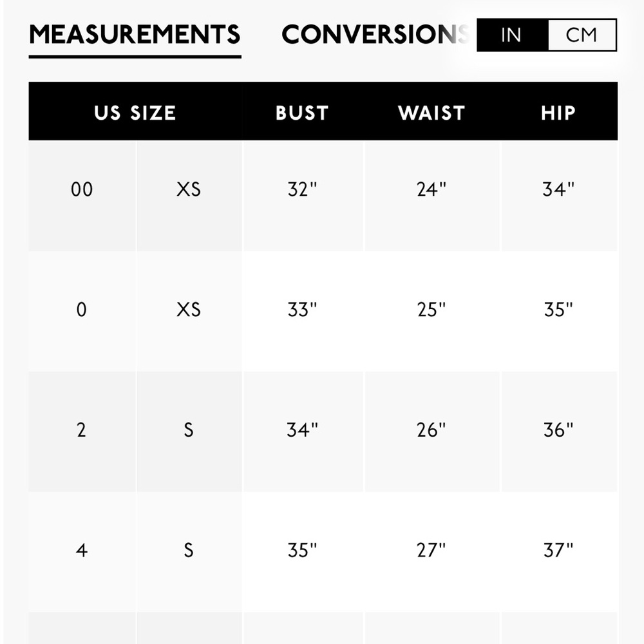This screenshot has width=644, height=644.
Task: Click the HIP column header
Action: tap(558, 113)
